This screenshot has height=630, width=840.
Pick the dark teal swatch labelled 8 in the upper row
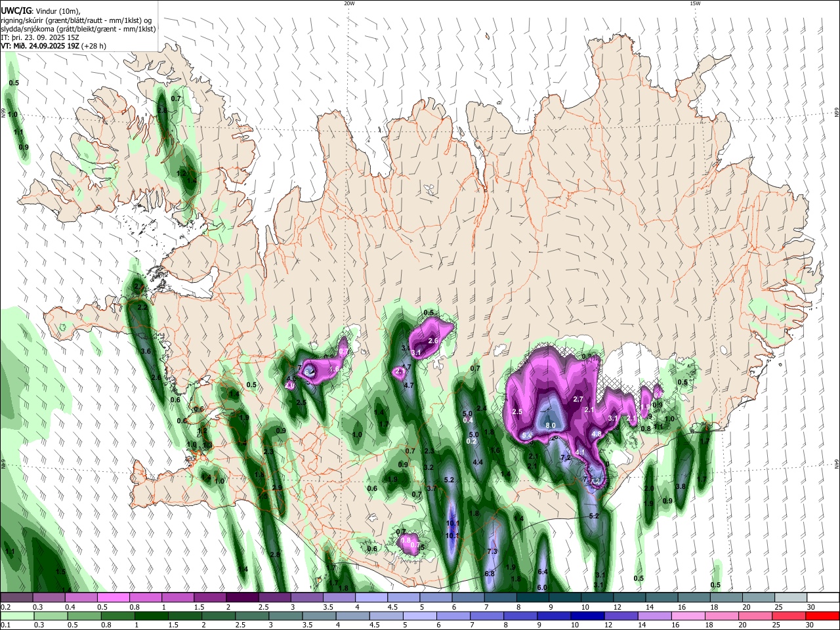click(532, 597)
